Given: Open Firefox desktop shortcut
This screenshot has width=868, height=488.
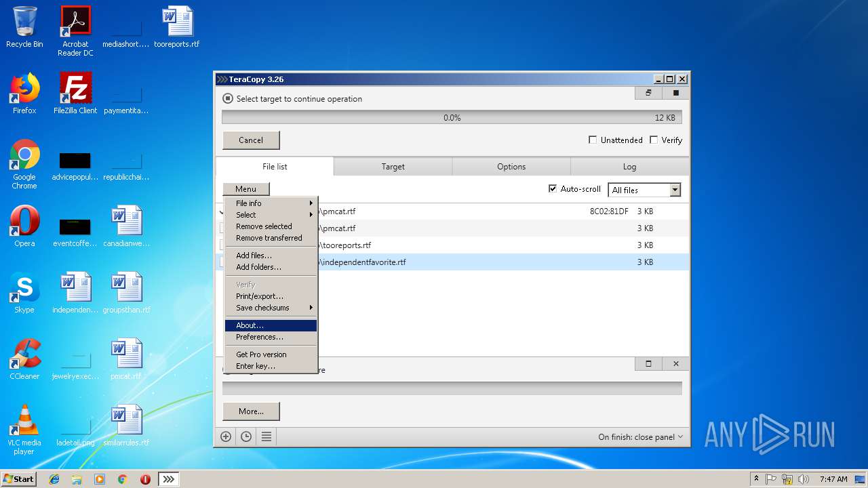Looking at the screenshot, I should [x=24, y=94].
